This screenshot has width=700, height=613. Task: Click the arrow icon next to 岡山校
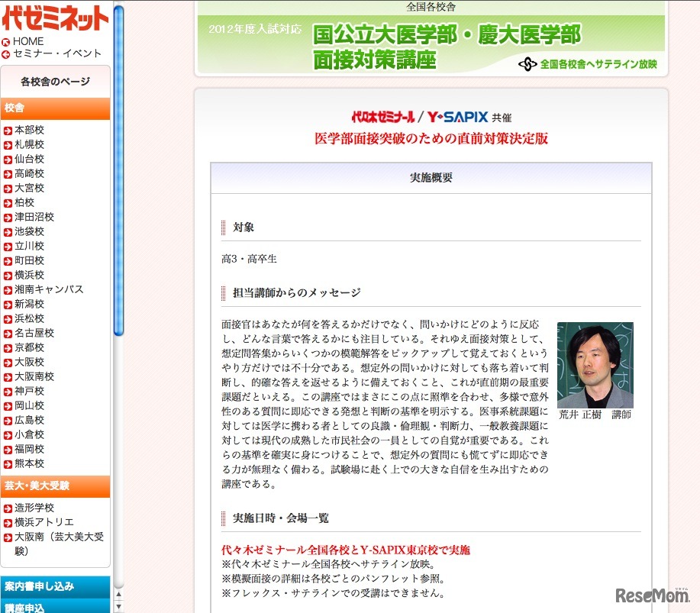tap(8, 407)
